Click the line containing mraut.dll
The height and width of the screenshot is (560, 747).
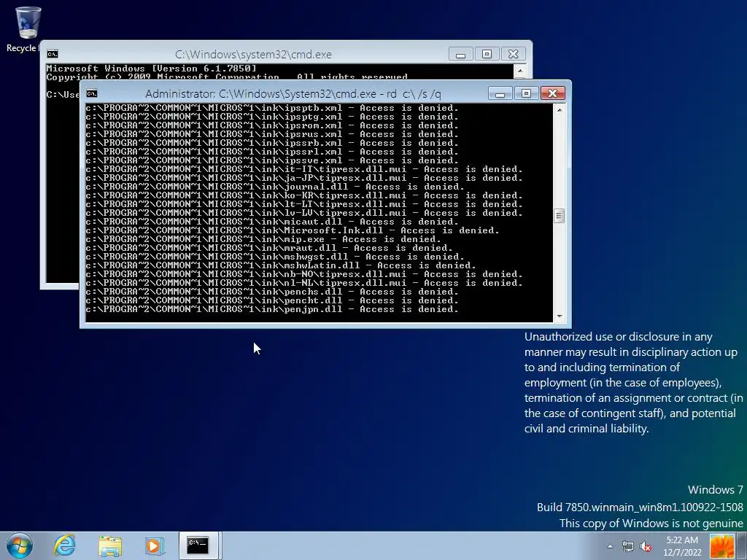269,248
